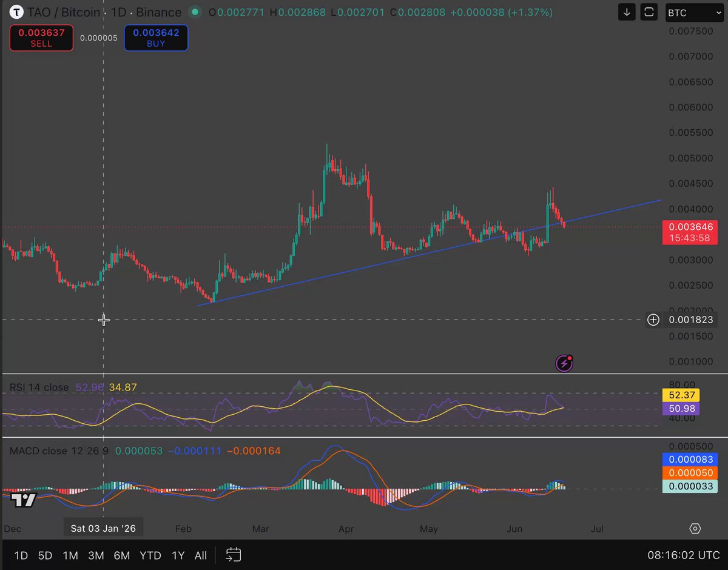The width and height of the screenshot is (728, 570).
Task: Select the 6M time range
Action: click(x=122, y=555)
